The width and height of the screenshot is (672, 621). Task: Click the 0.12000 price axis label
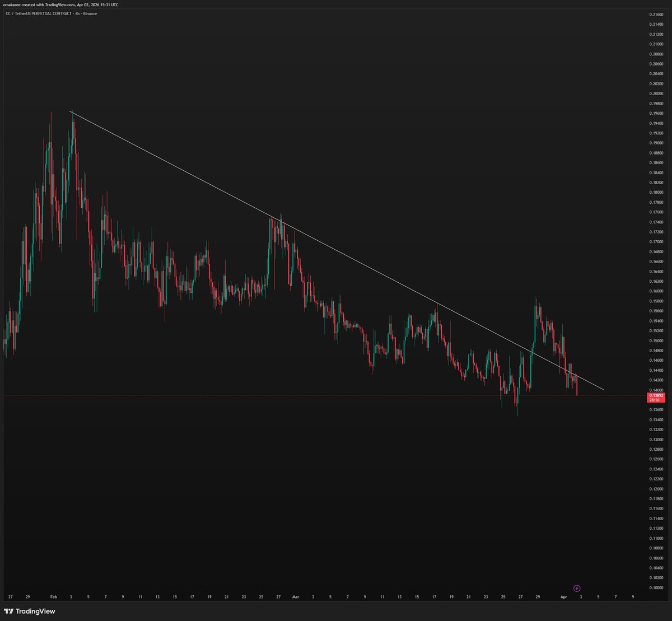pos(656,488)
